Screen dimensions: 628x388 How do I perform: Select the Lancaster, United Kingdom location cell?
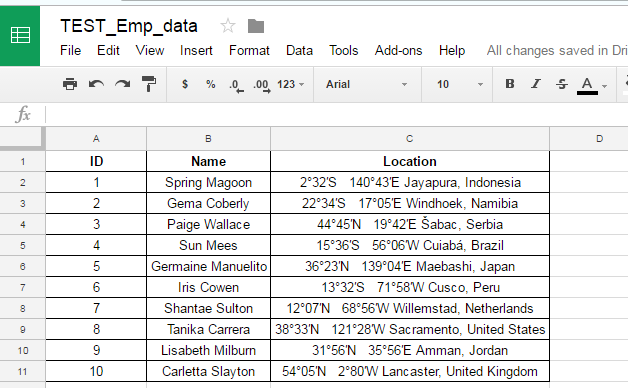(410, 372)
